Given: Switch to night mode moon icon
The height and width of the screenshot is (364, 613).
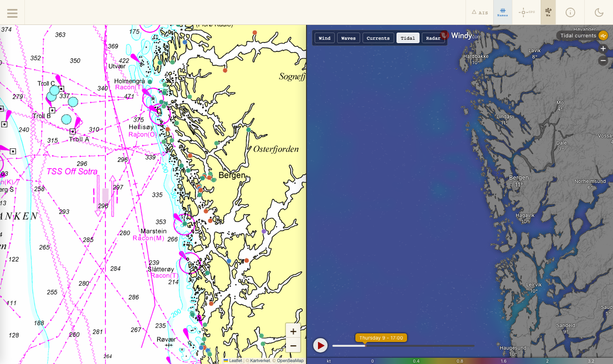Looking at the screenshot, I should [599, 12].
